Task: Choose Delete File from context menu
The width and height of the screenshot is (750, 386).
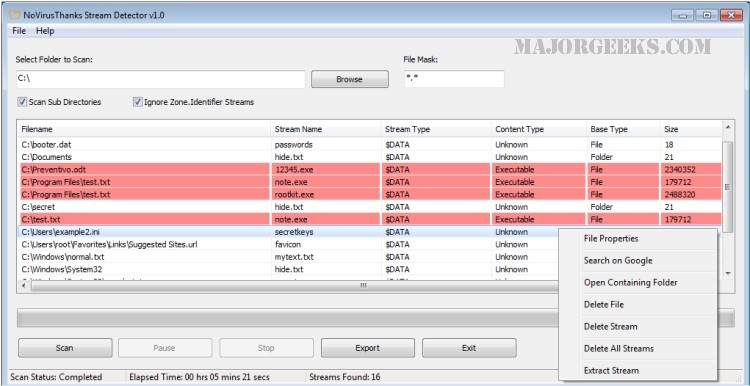Action: point(604,305)
